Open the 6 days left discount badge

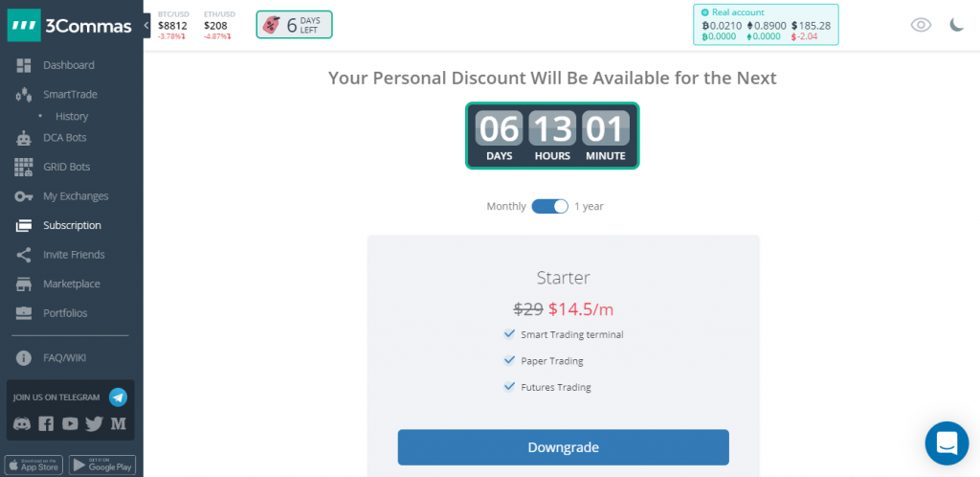click(295, 25)
